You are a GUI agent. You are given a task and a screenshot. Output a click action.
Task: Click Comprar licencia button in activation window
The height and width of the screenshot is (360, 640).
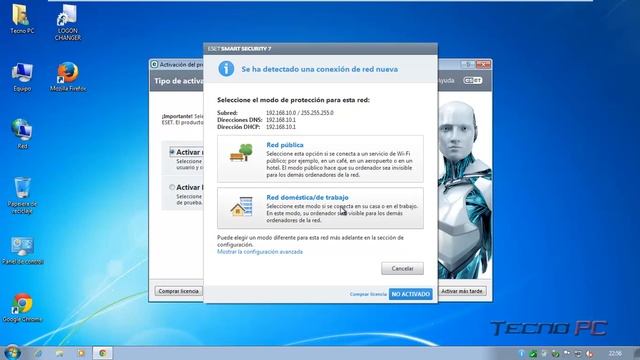tap(178, 291)
